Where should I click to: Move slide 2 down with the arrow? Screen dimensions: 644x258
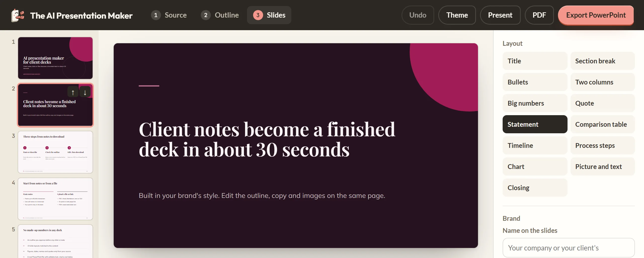(85, 92)
